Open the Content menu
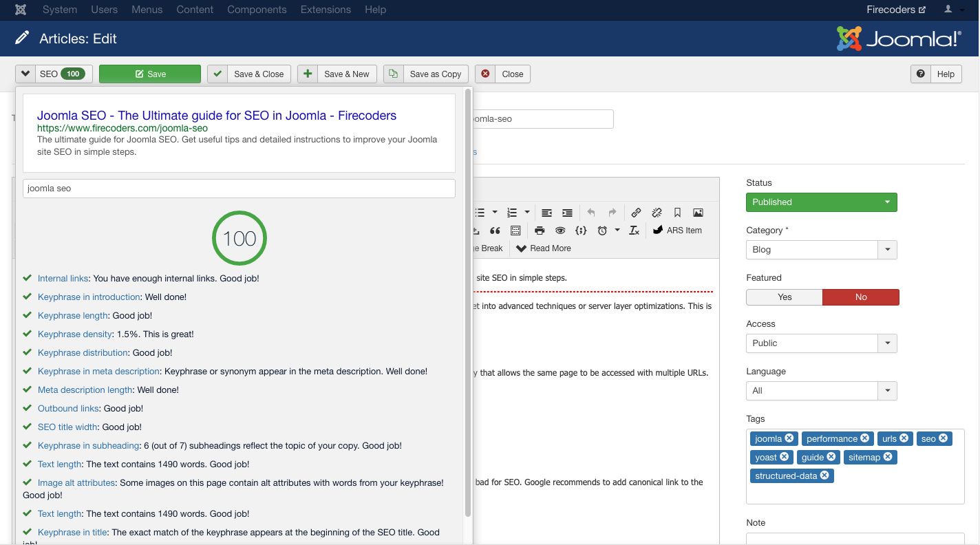Viewport: 980px width, 545px height. point(195,10)
